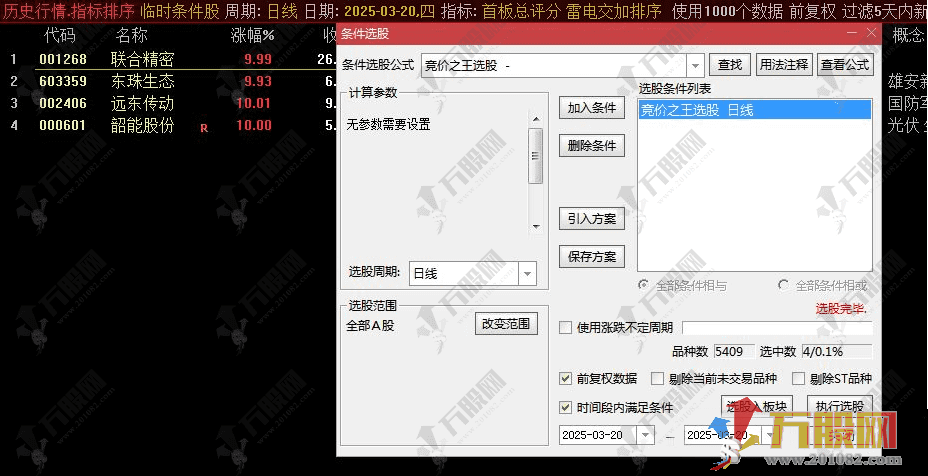Screen dimensions: 928x476
Task: Expand the 条件选股公式 dropdown list
Action: (695, 65)
